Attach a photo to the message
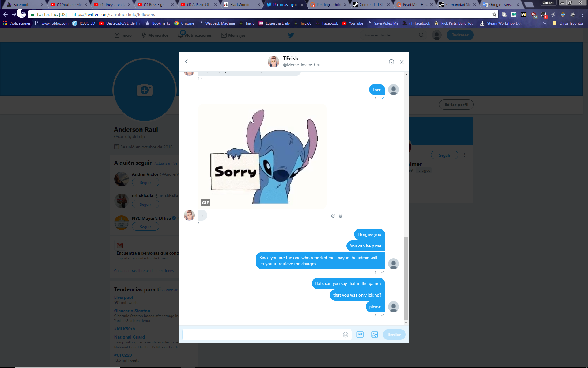This screenshot has width=588, height=368. click(375, 335)
